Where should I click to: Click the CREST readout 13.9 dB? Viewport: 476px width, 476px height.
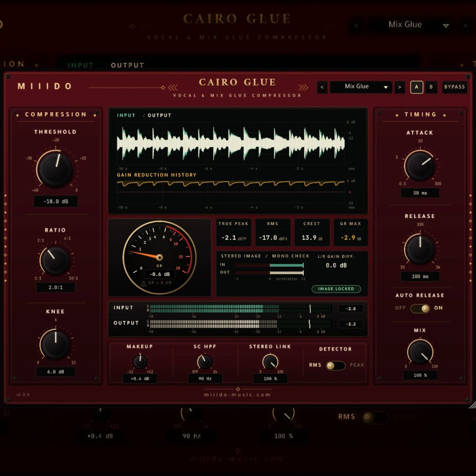click(312, 238)
